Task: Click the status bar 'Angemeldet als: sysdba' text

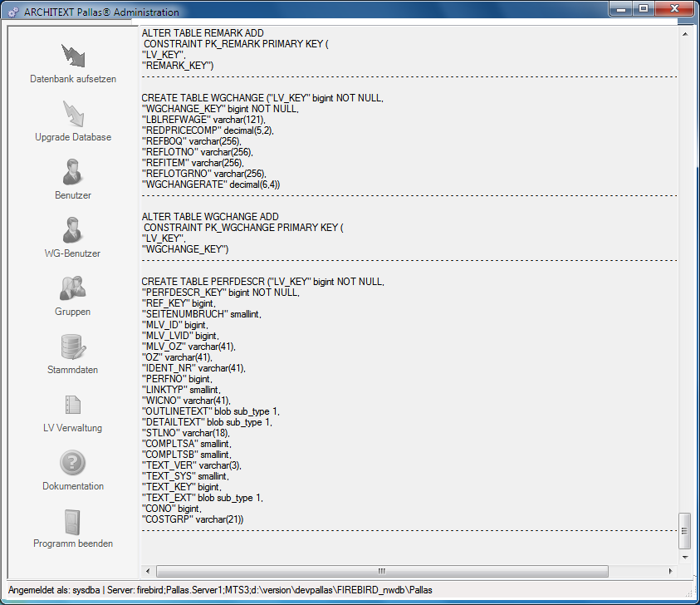Action: pyautogui.click(x=54, y=590)
